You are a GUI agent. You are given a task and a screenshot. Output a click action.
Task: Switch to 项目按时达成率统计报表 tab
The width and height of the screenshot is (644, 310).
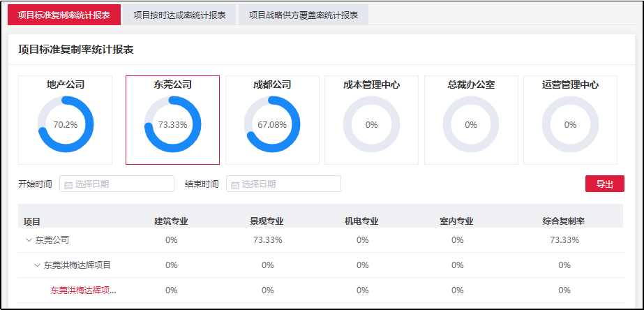179,15
